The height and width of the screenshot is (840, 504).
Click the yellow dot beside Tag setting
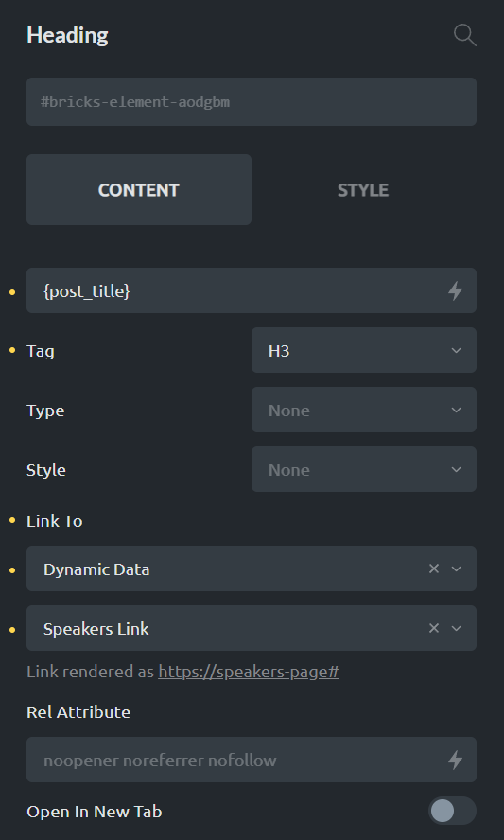[x=12, y=350]
